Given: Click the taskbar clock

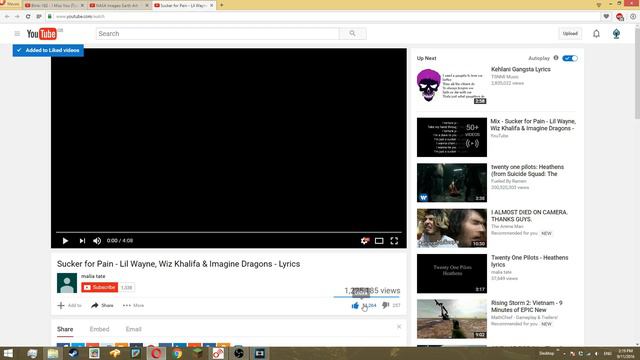Looking at the screenshot, I should pyautogui.click(x=625, y=353).
